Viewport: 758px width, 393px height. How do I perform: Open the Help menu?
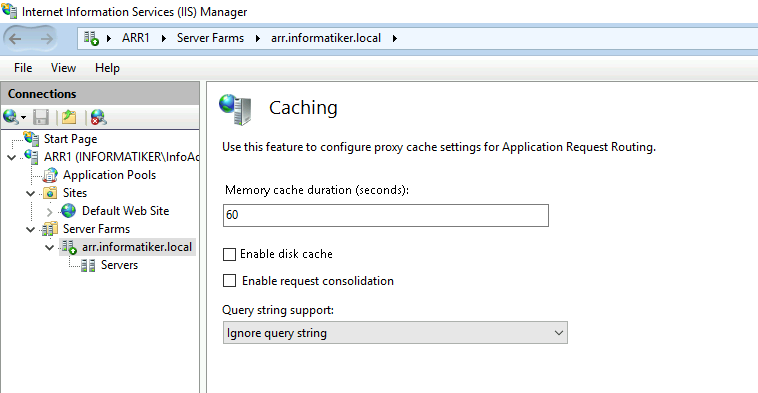tap(107, 68)
